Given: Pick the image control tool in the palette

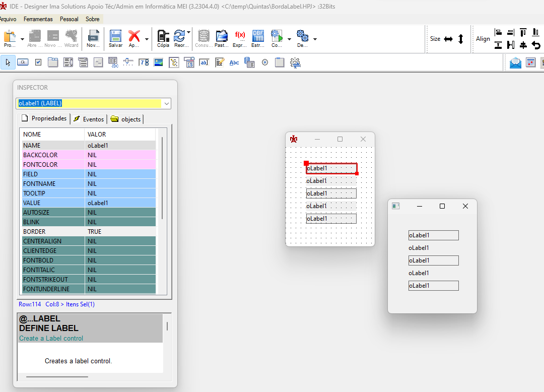Looking at the screenshot, I should click(x=158, y=62).
